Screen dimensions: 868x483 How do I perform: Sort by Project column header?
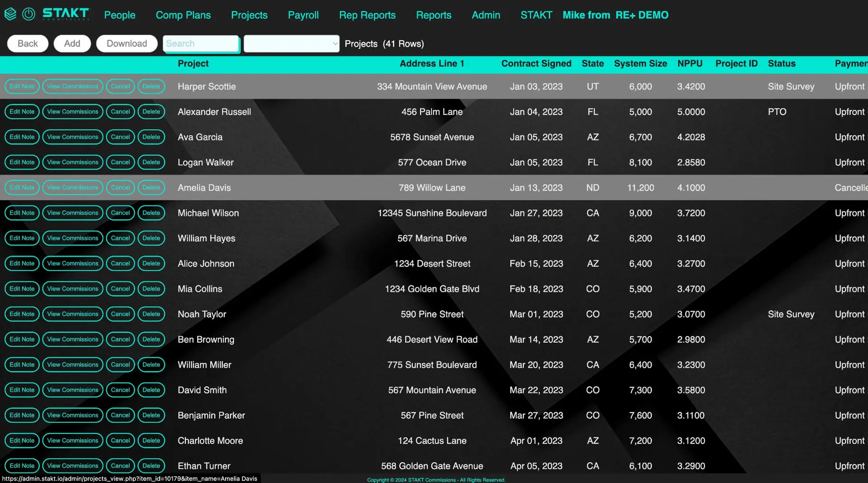click(x=193, y=64)
